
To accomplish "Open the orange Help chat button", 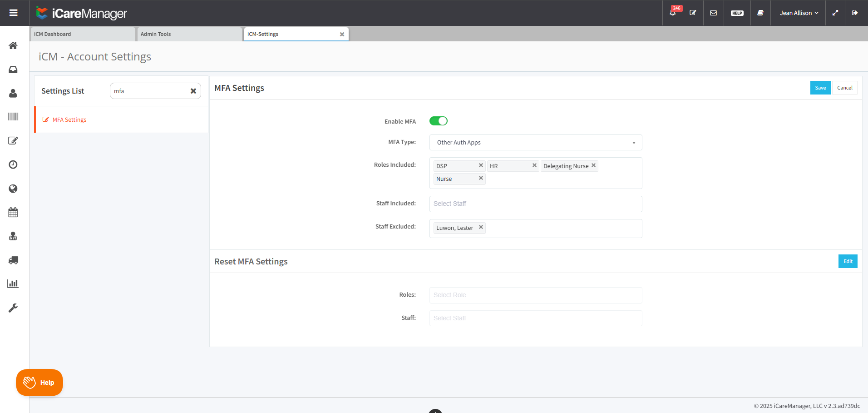I will pyautogui.click(x=39, y=383).
